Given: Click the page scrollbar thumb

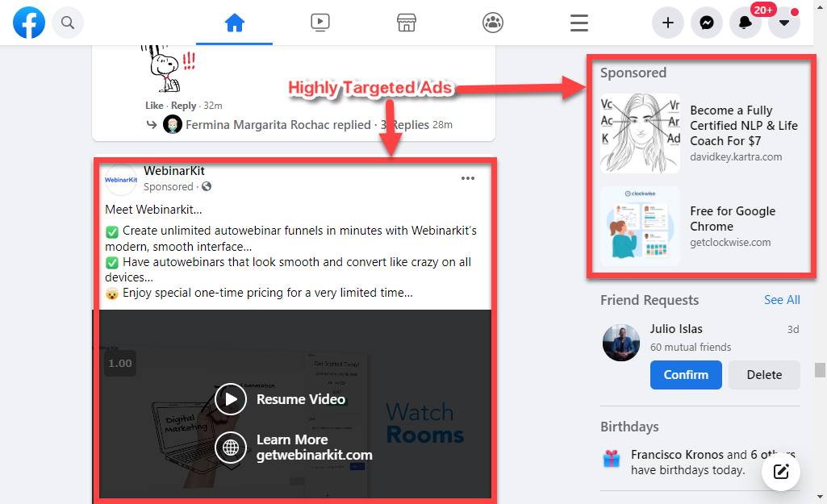Looking at the screenshot, I should pyautogui.click(x=820, y=370).
